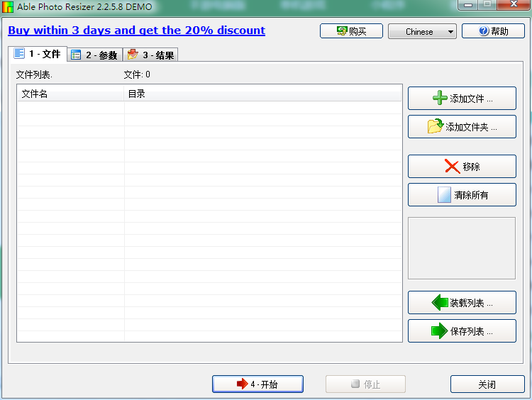Image resolution: width=532 pixels, height=400 pixels.
Task: Click 移除 to remove selected file
Action: pyautogui.click(x=462, y=166)
